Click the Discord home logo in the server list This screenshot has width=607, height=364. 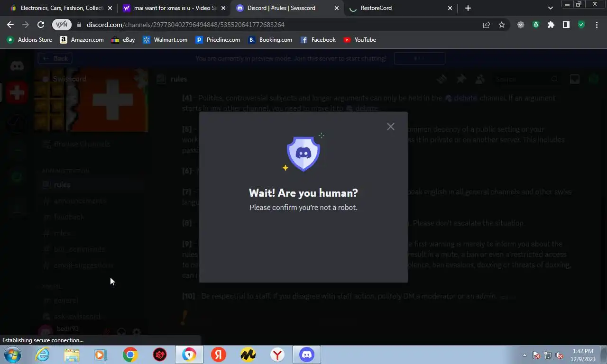tap(17, 66)
